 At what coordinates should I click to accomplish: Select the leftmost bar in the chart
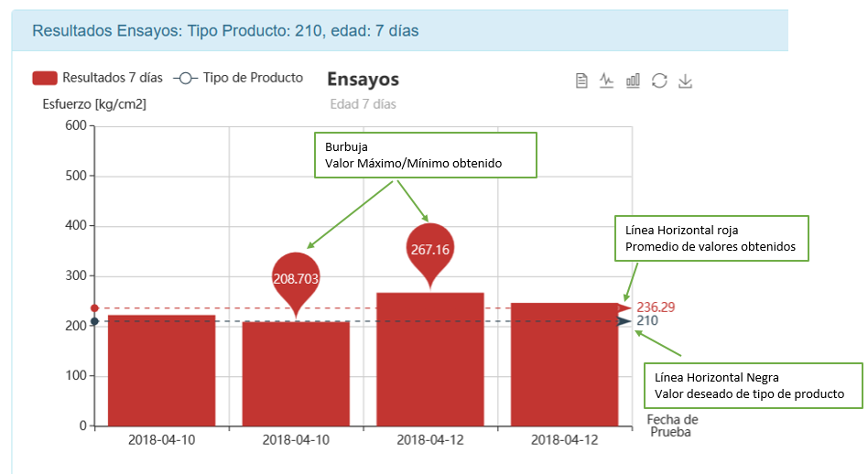(x=161, y=371)
